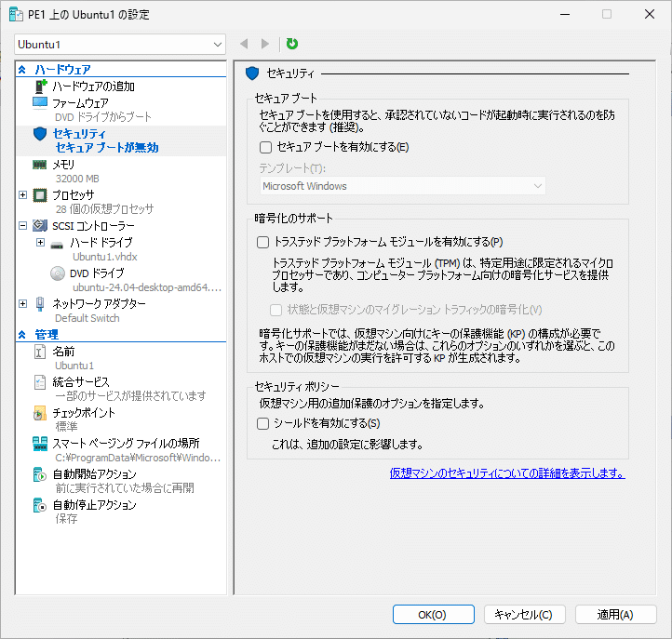
Task: Click the ハード ドライブ disk icon
Action: pos(57,246)
